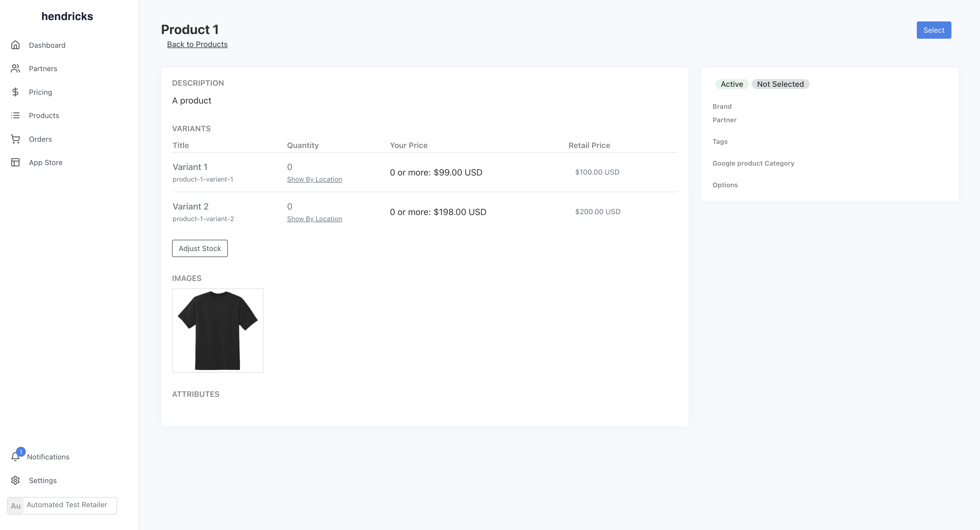Go to Partners in the sidebar
This screenshot has height=530, width=980.
[x=43, y=68]
